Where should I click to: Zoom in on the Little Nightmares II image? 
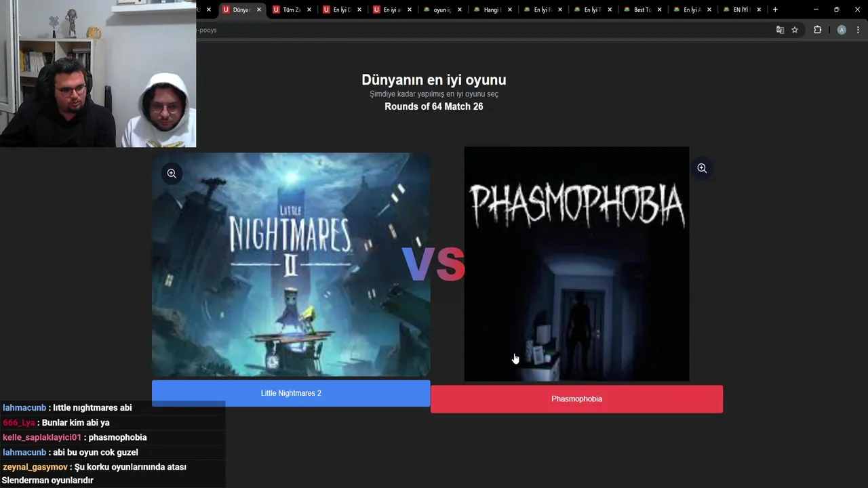pyautogui.click(x=172, y=174)
